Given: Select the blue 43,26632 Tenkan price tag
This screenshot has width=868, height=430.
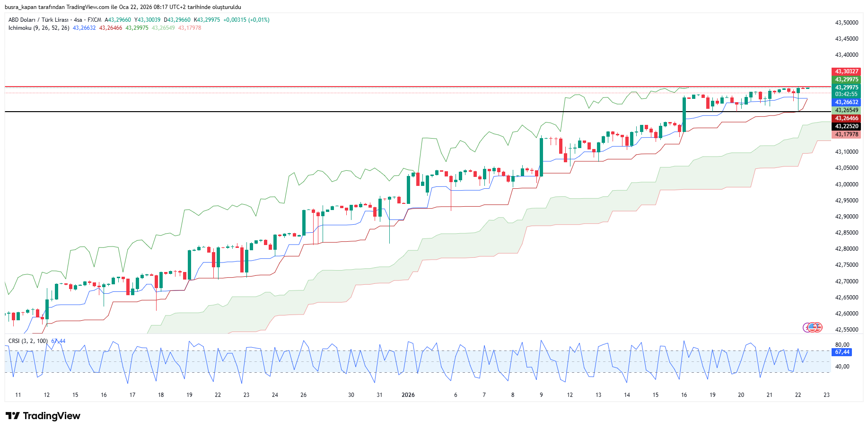Looking at the screenshot, I should (x=846, y=102).
